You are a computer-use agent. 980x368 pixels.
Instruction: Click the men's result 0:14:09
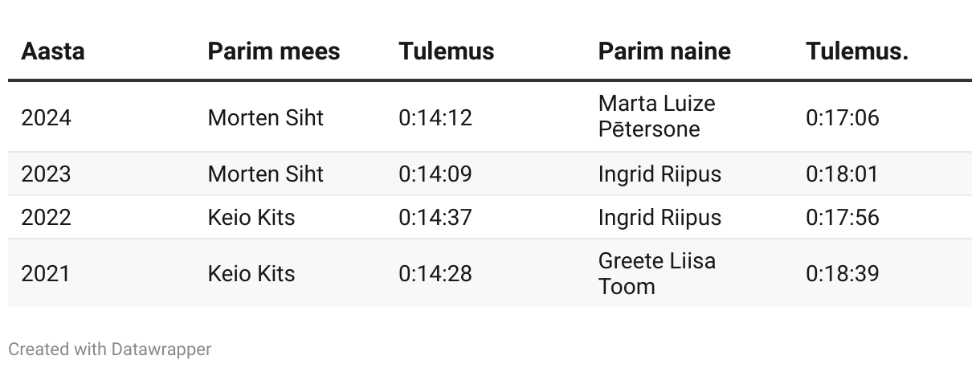[x=435, y=174]
